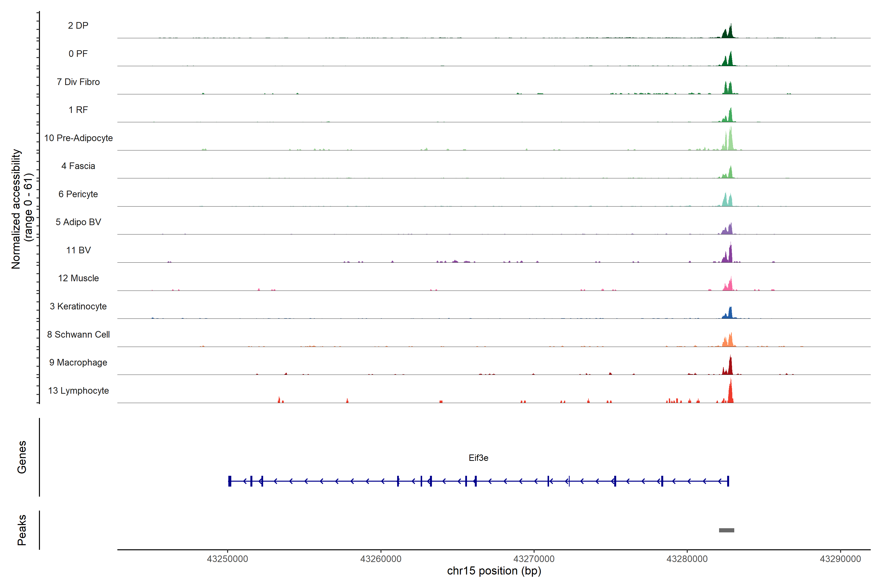Select the 13 Lymphocyte track label

78,390
